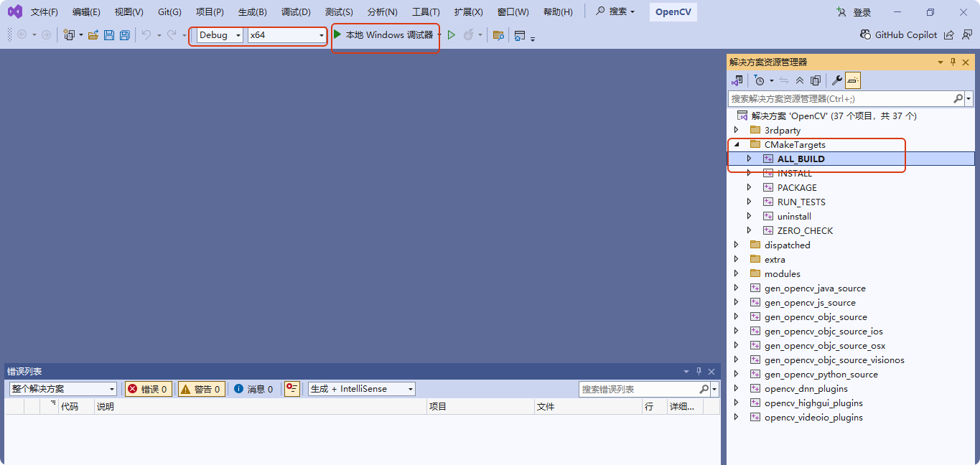
Task: Click the Pending Changes Filter clock icon
Action: pyautogui.click(x=759, y=80)
